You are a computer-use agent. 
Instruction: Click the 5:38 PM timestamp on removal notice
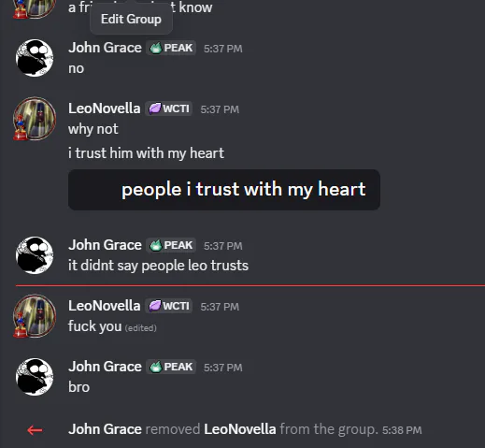(402, 430)
